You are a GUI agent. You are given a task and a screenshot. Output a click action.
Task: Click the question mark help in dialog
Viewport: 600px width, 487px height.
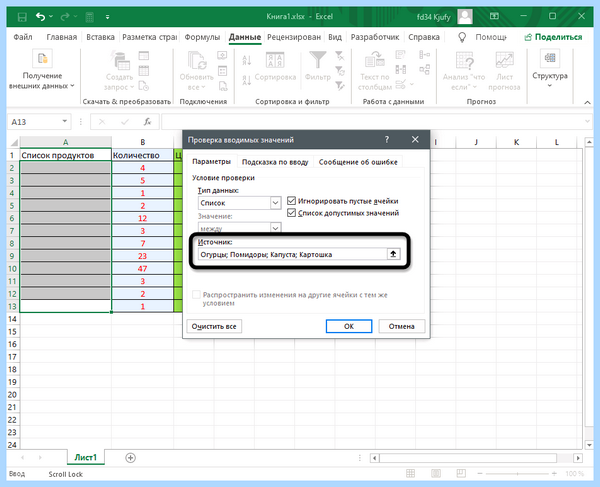[387, 140]
